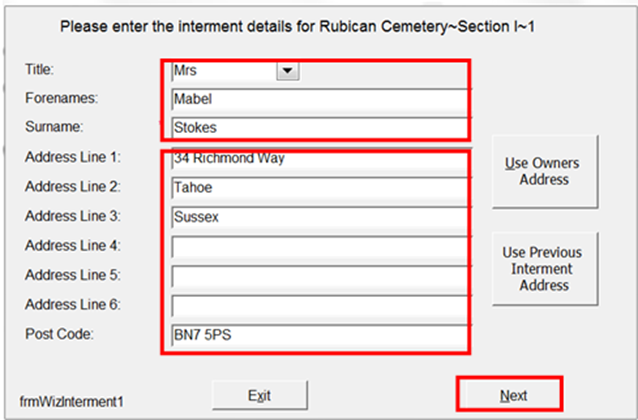The height and width of the screenshot is (420, 638).
Task: Click the Forenames field containing Mabel
Action: [x=315, y=99]
